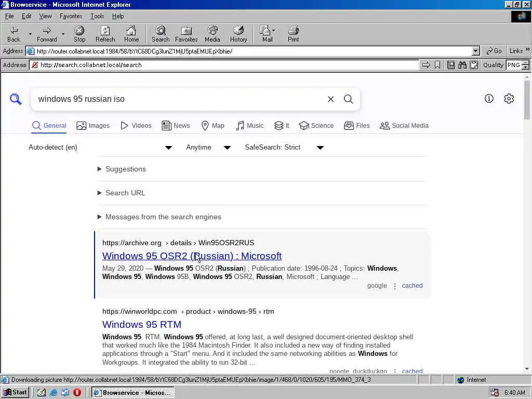Open the File menu
Image resolution: width=532 pixels, height=399 pixels.
(9, 16)
